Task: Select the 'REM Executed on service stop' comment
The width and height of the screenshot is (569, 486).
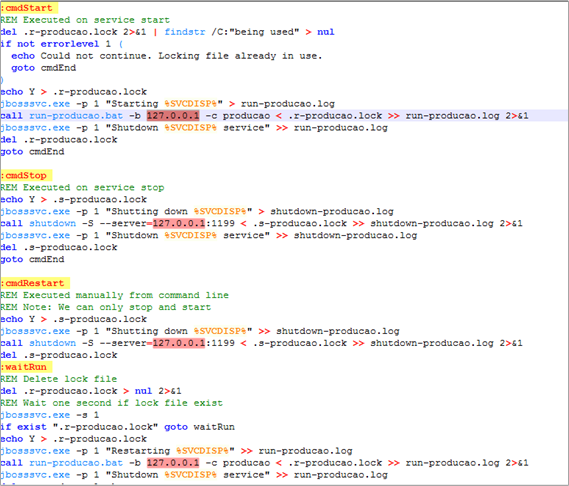Action: tap(82, 188)
